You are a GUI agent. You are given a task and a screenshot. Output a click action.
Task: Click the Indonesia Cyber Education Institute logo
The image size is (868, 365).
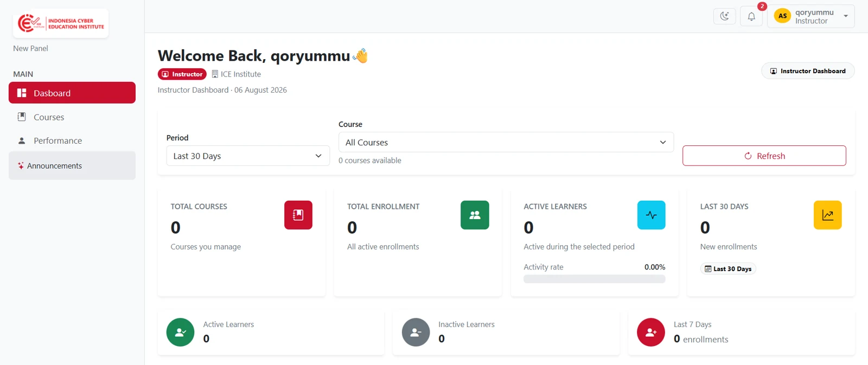point(61,23)
